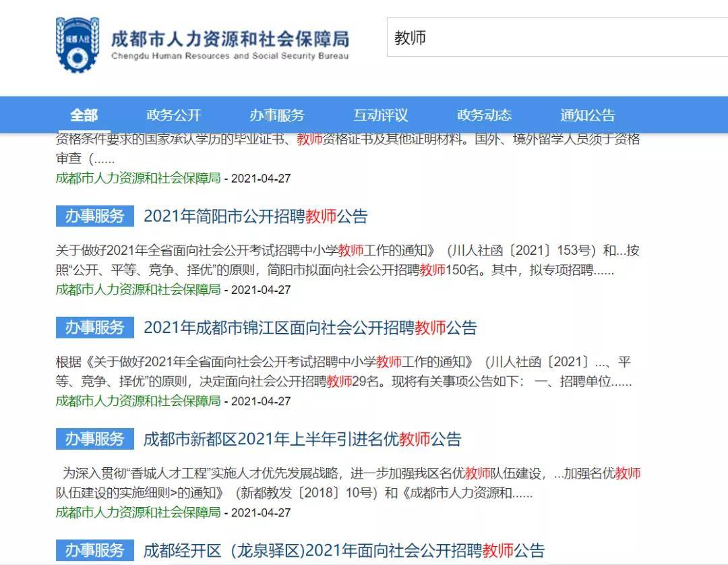Open the 政务动态 tab
This screenshot has height=565, width=728.
pos(483,115)
